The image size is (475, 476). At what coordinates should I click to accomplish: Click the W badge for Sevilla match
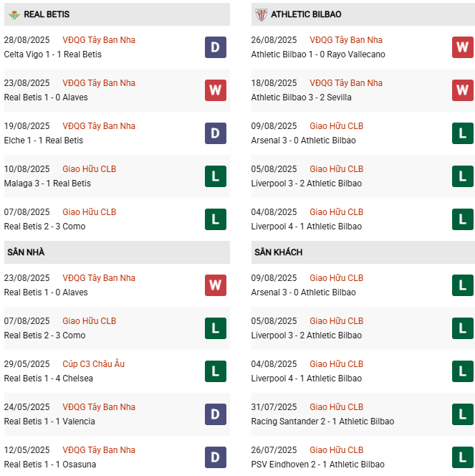462,90
